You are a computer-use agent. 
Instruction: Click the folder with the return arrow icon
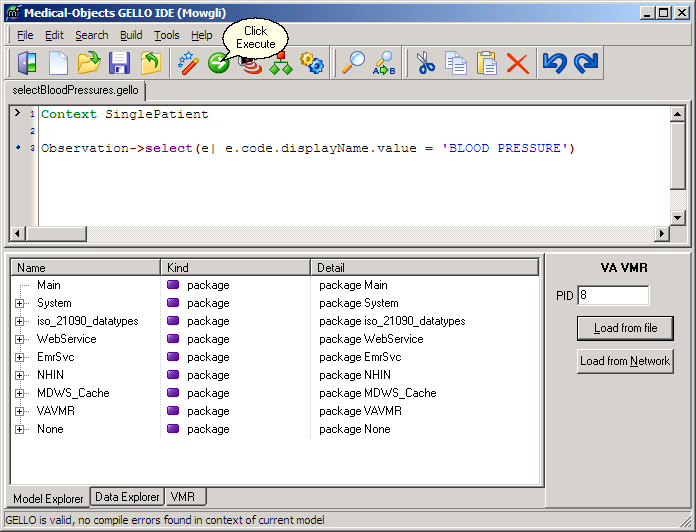(151, 63)
